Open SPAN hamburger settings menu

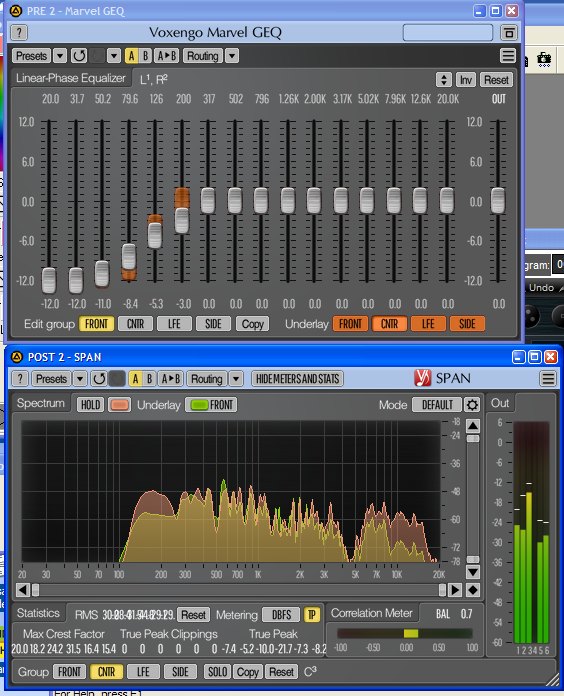pyautogui.click(x=548, y=379)
